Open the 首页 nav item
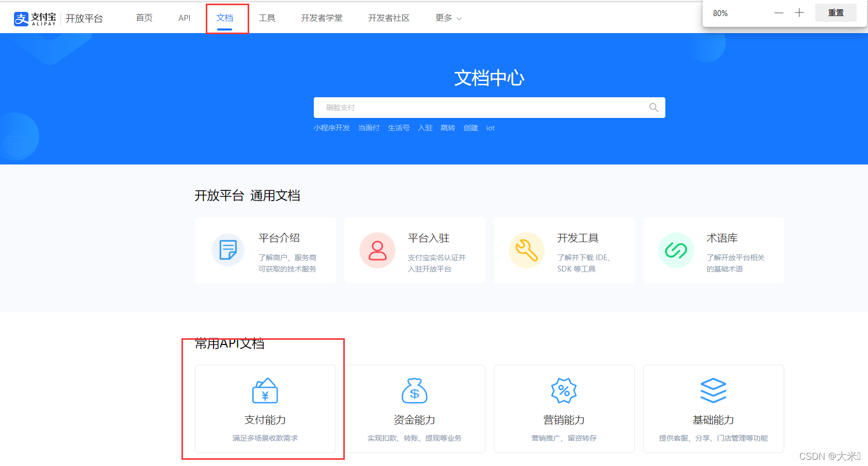This screenshot has height=466, width=868. [144, 18]
